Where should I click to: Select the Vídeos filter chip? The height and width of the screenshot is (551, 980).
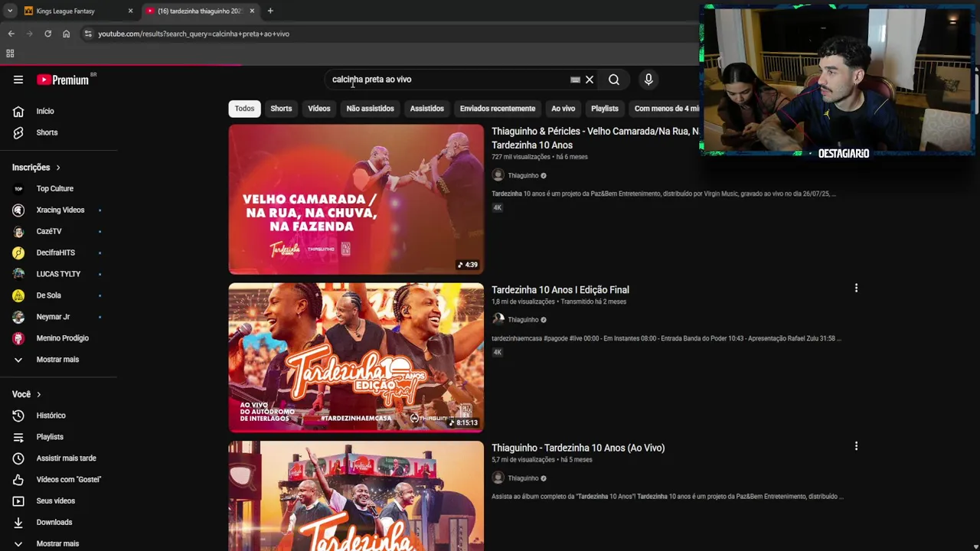click(x=319, y=109)
